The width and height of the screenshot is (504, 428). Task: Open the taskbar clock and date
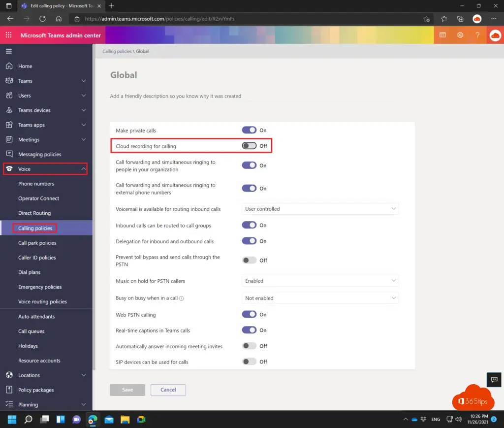coord(477,419)
